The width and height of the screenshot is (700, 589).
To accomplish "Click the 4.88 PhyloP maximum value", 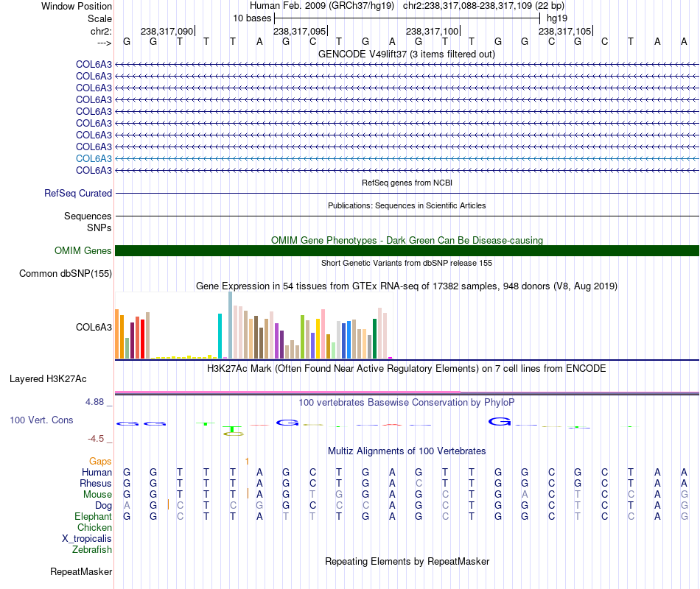I will tap(94, 401).
